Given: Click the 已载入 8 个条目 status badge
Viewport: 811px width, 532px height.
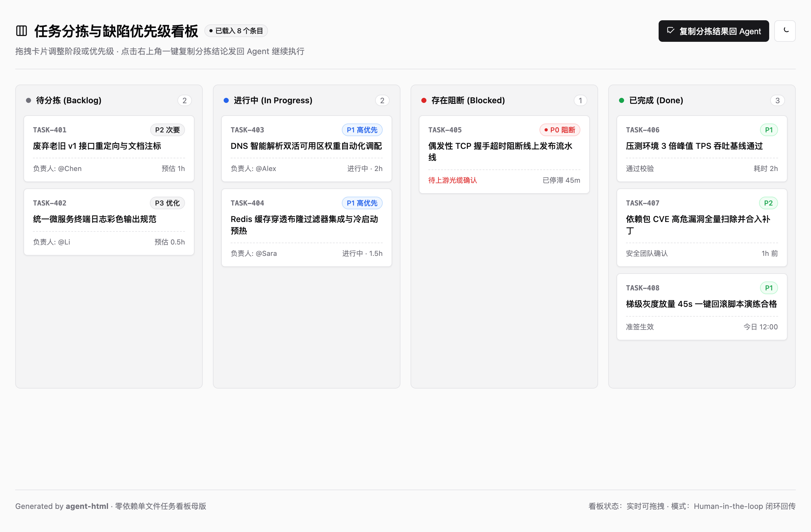Looking at the screenshot, I should pos(236,31).
